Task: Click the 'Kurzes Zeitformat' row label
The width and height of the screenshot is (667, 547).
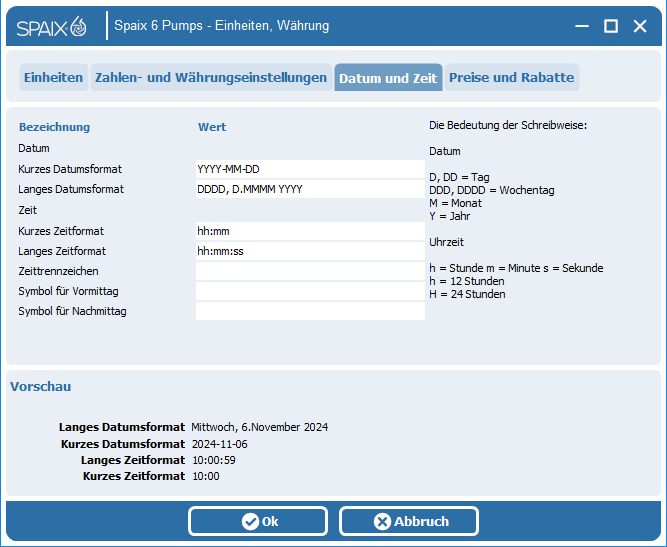Action: pos(61,231)
